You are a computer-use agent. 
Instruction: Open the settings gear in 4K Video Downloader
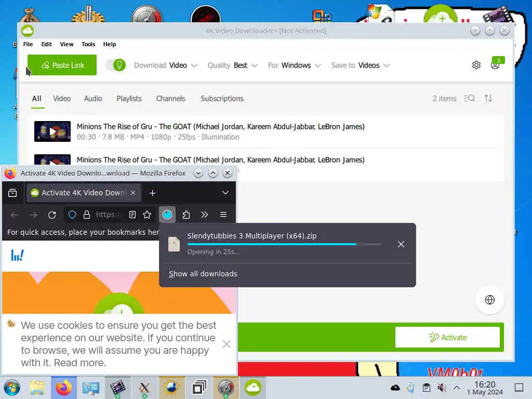476,65
